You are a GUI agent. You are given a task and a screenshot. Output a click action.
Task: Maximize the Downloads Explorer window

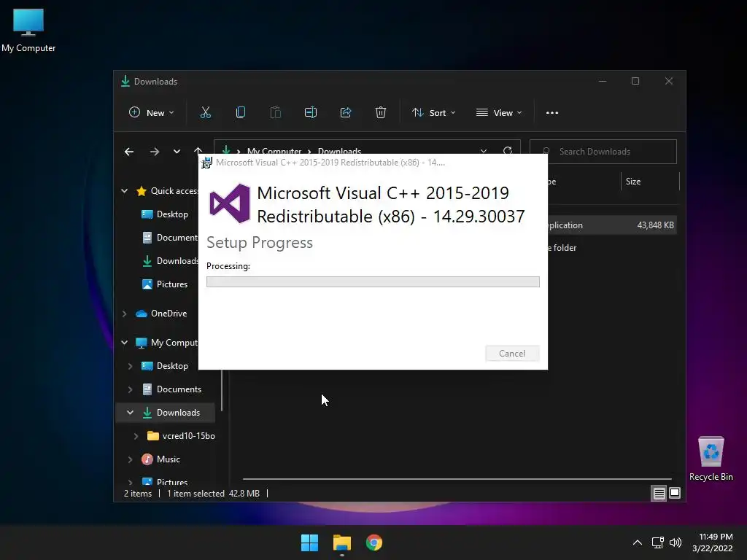pyautogui.click(x=635, y=82)
